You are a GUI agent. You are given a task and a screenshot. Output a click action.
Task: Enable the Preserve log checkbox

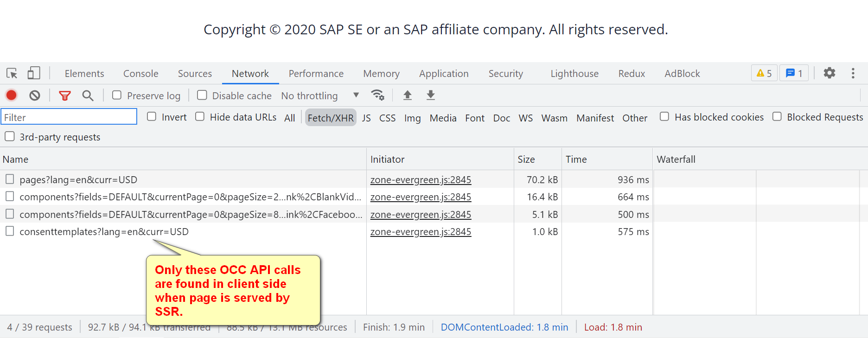pyautogui.click(x=117, y=95)
